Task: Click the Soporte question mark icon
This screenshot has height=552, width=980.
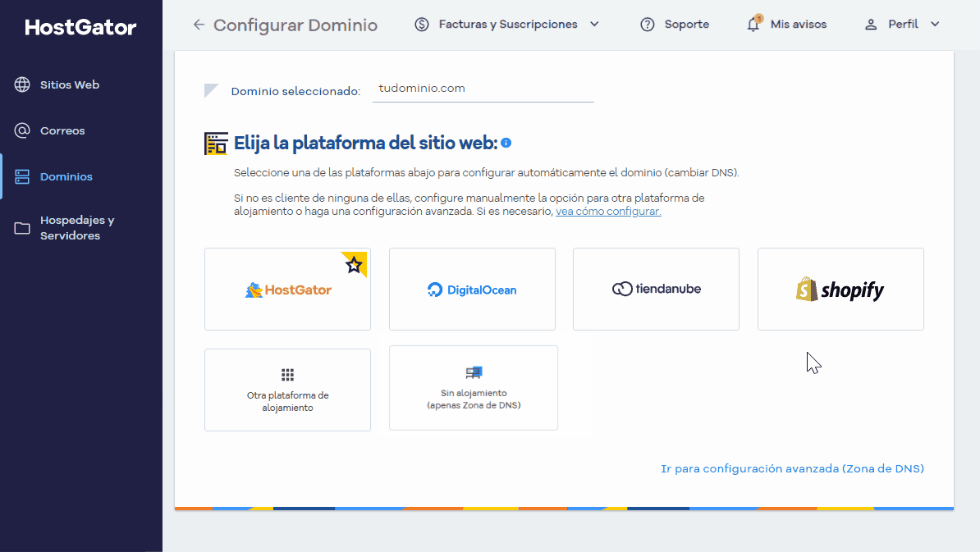Action: tap(648, 25)
